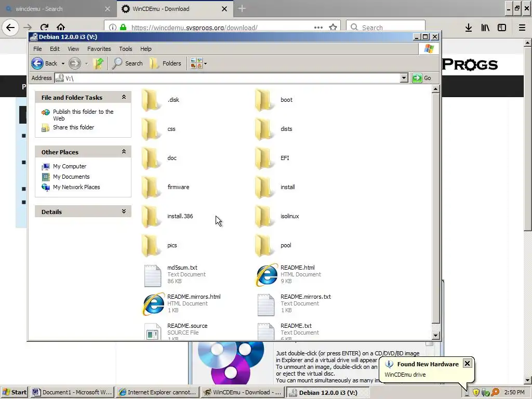Open the Views button menu
The width and height of the screenshot is (532, 399).
(x=198, y=63)
